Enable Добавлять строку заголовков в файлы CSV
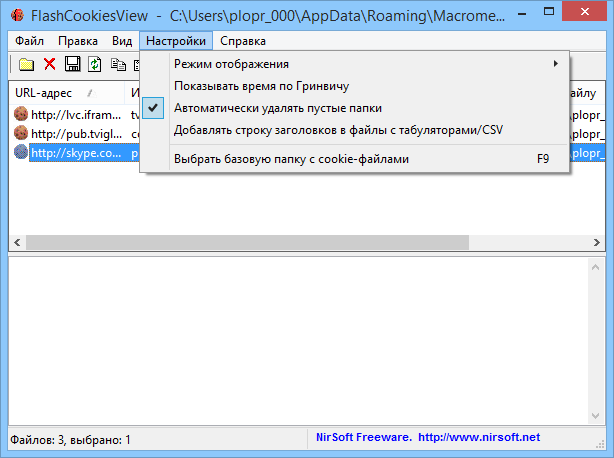The width and height of the screenshot is (614, 458). pos(354,130)
